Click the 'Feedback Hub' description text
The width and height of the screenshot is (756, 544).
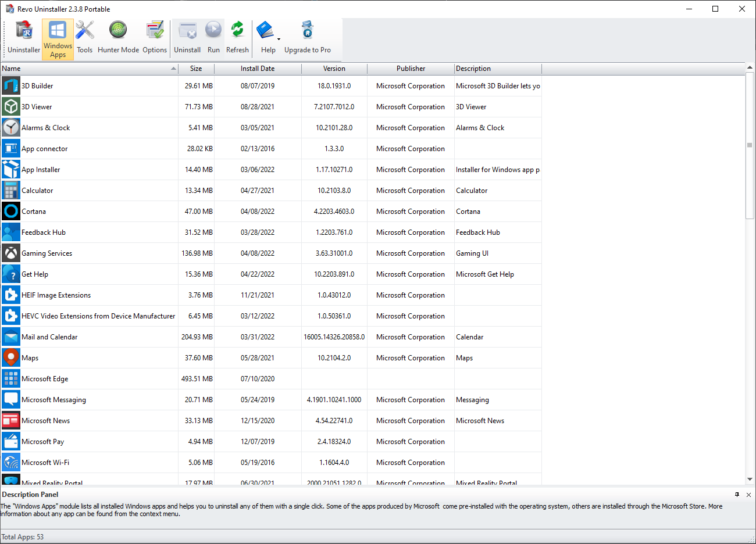478,232
